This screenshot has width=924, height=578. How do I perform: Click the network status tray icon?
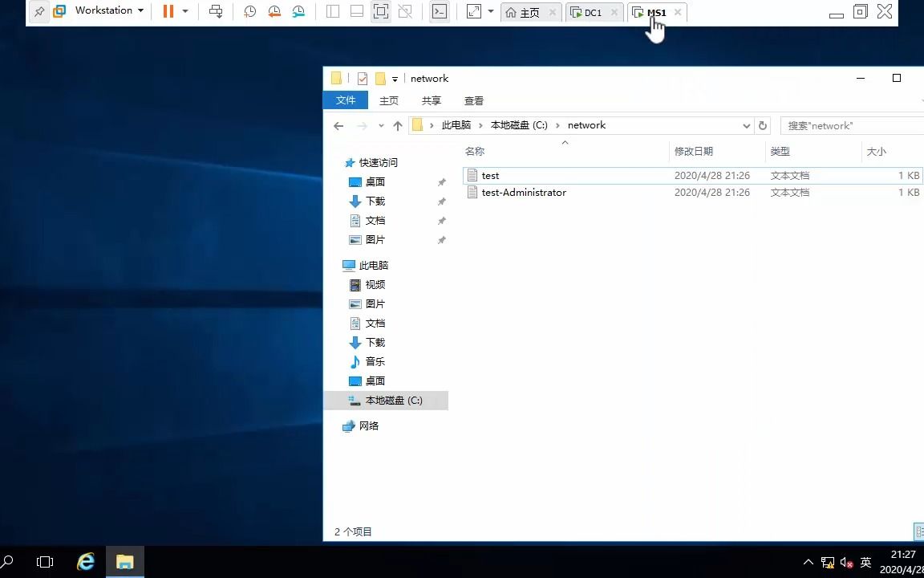coord(828,562)
